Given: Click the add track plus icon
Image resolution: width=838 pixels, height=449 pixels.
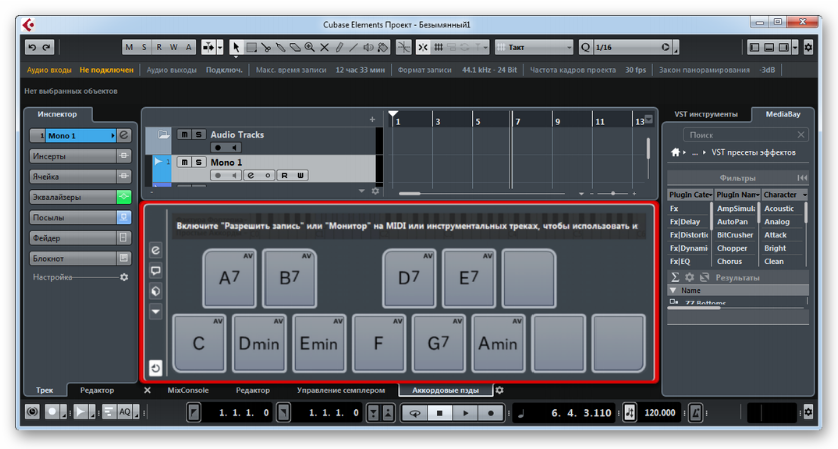Looking at the screenshot, I should (372, 119).
